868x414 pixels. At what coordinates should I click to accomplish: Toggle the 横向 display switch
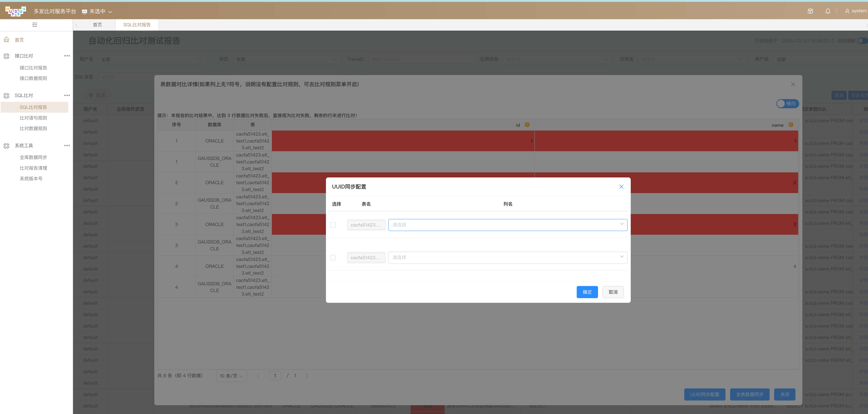point(787,103)
